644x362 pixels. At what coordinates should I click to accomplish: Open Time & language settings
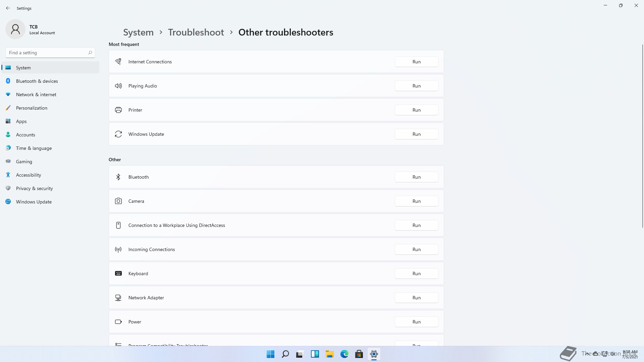[x=50, y=148]
